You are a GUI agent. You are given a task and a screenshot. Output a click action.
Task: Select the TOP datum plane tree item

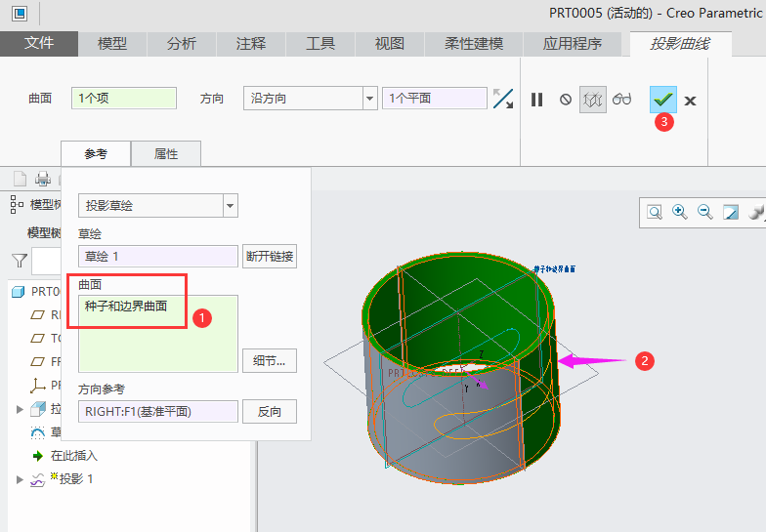(x=46, y=338)
